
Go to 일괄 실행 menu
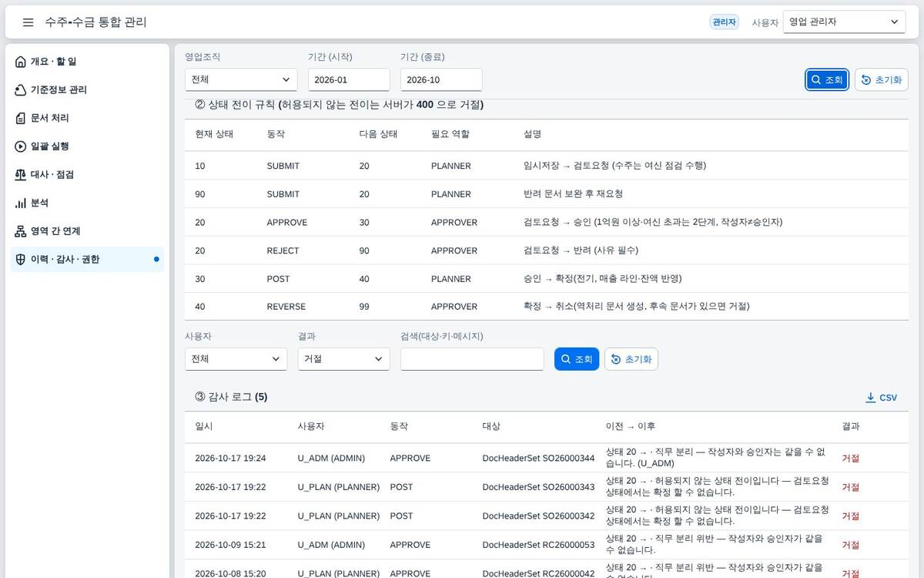pos(87,146)
